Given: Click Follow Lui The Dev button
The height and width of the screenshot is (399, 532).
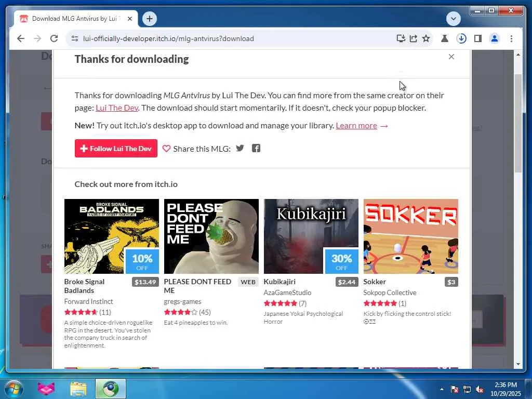Looking at the screenshot, I should (x=116, y=148).
